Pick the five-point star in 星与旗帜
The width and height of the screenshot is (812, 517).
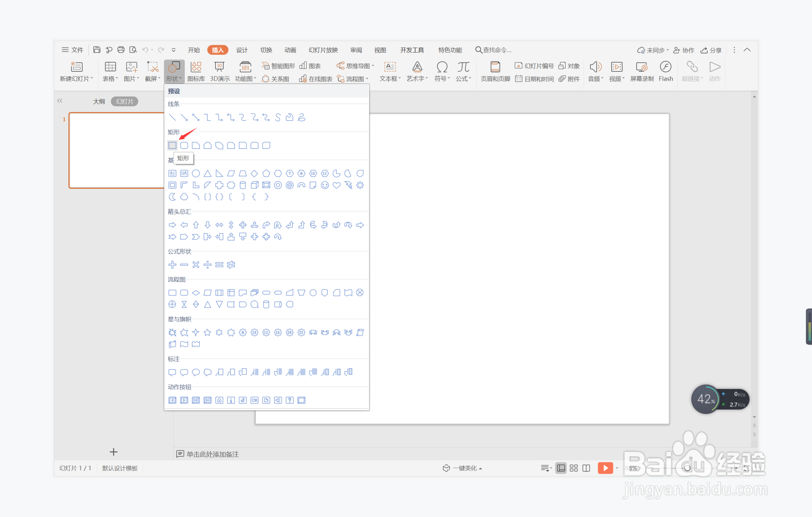pyautogui.click(x=207, y=332)
